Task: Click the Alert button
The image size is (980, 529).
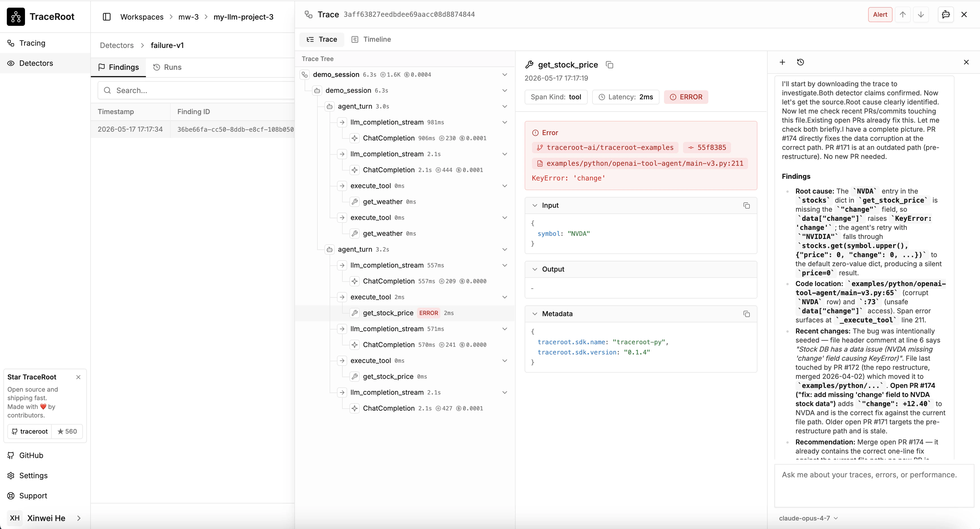Action: (880, 14)
